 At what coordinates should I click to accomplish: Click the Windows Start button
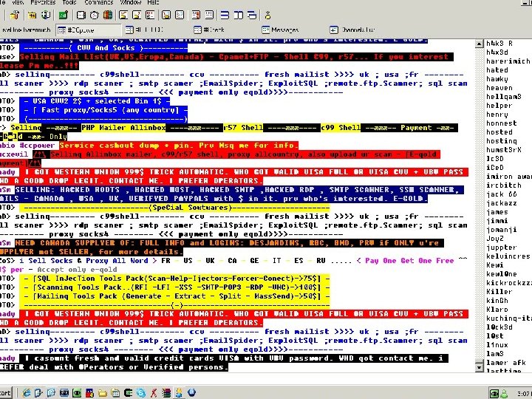pyautogui.click(x=6, y=393)
